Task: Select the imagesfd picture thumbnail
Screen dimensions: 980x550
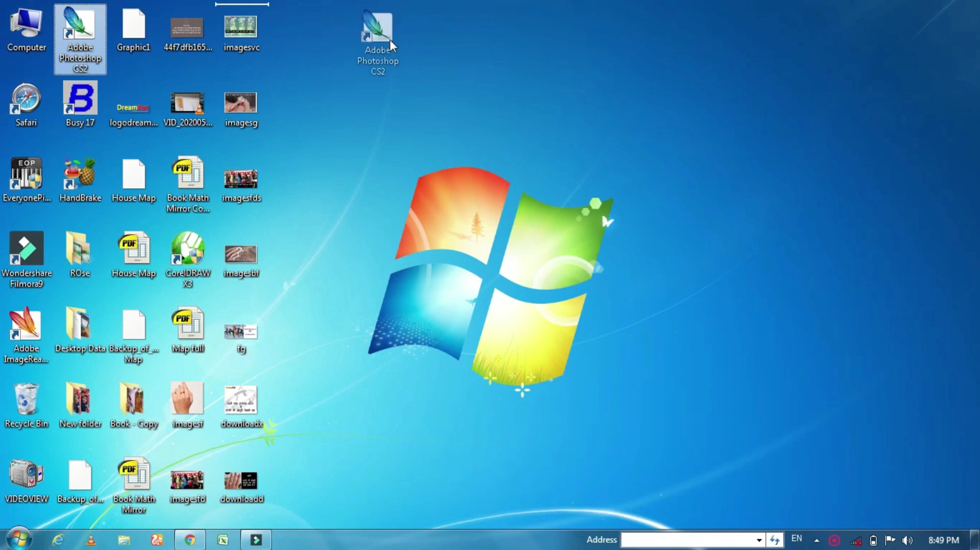Action: pos(187,487)
